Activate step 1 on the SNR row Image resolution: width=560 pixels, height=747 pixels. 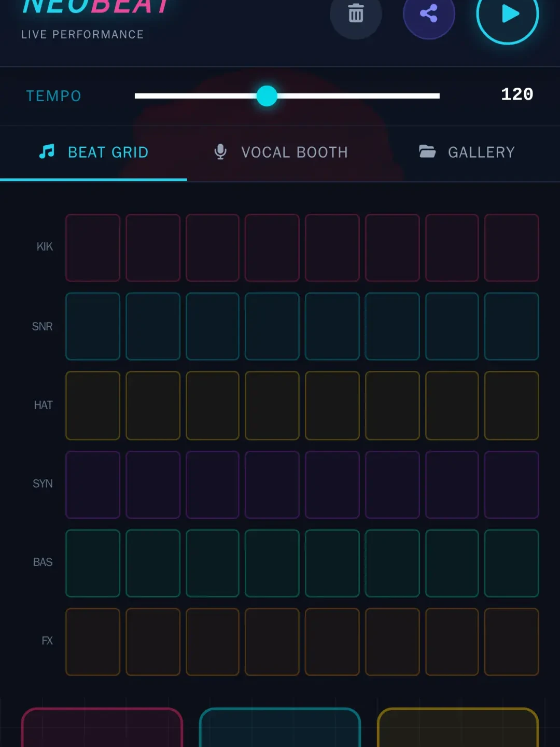click(x=93, y=326)
